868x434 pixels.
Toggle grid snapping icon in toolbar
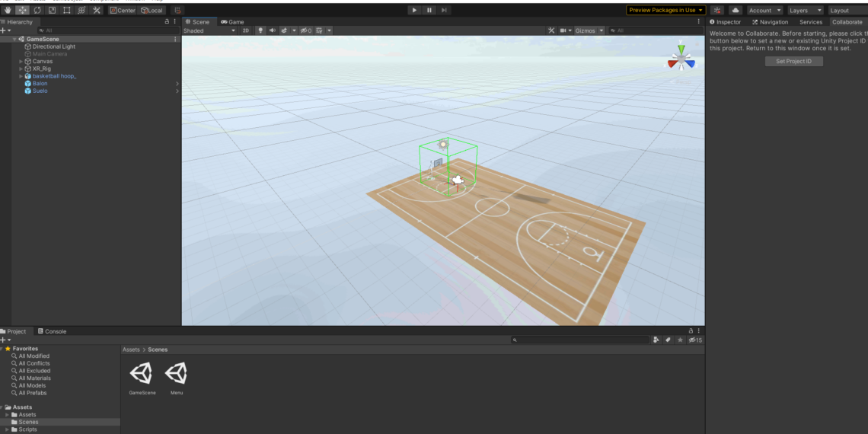[177, 10]
